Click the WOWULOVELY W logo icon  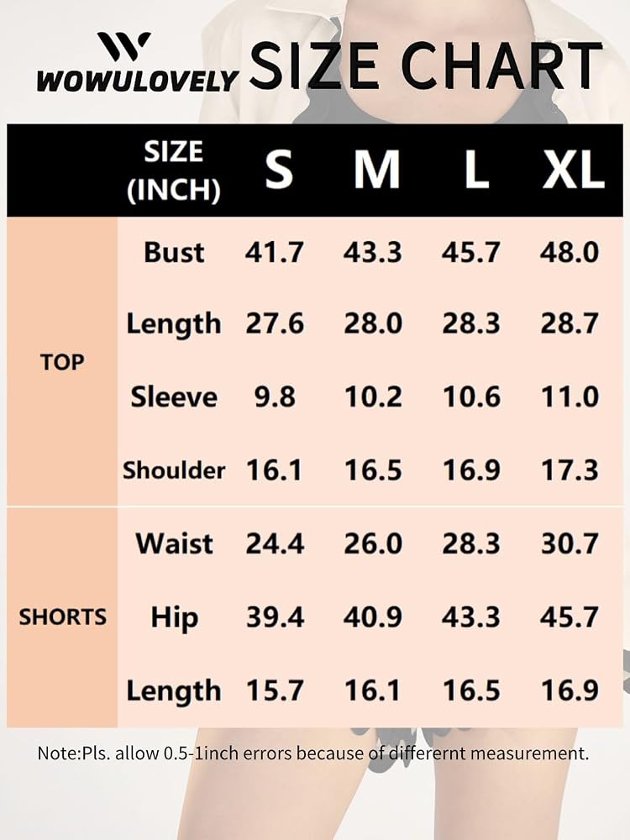coord(123,47)
